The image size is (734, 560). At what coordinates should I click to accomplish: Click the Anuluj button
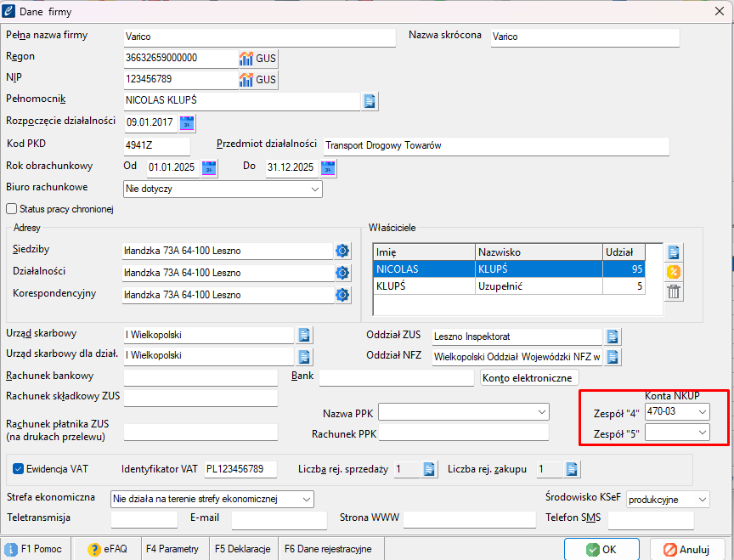click(687, 549)
